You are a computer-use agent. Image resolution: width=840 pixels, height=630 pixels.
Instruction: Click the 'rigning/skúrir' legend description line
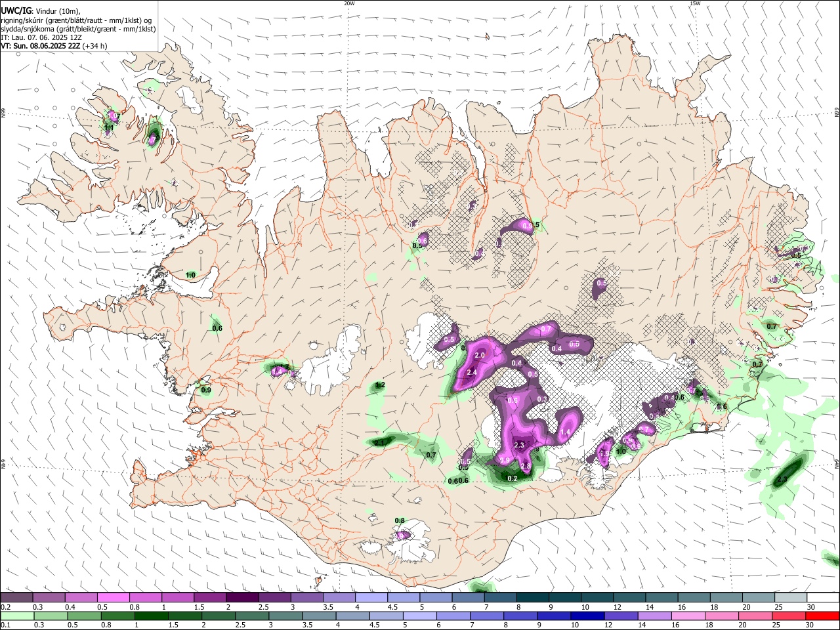click(77, 20)
